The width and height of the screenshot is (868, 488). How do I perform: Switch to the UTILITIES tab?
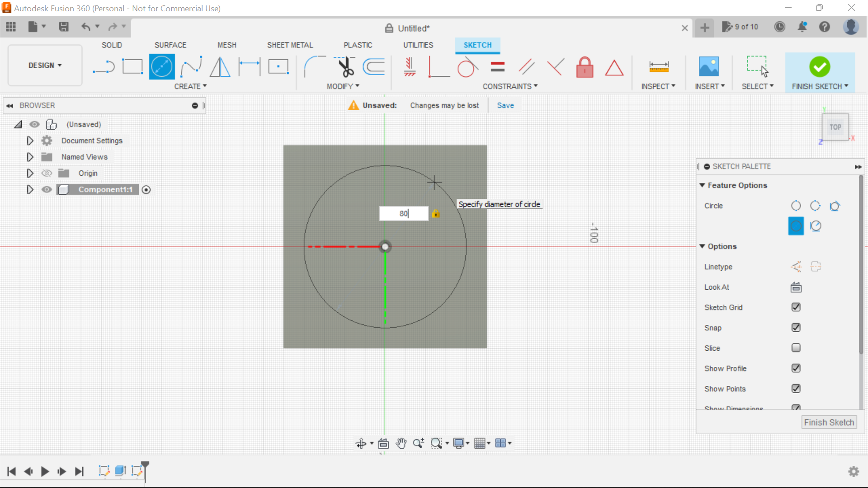418,45
